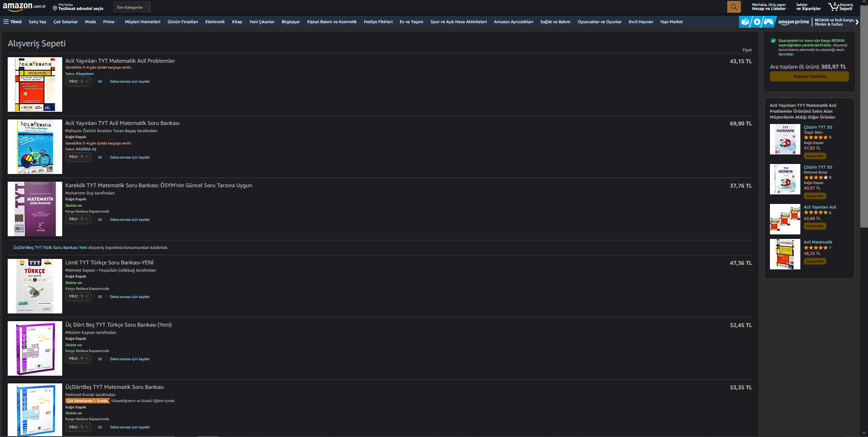Open Karekök TYT Matematik book cover thumbnail
This screenshot has height=437, width=868.
coord(35,209)
